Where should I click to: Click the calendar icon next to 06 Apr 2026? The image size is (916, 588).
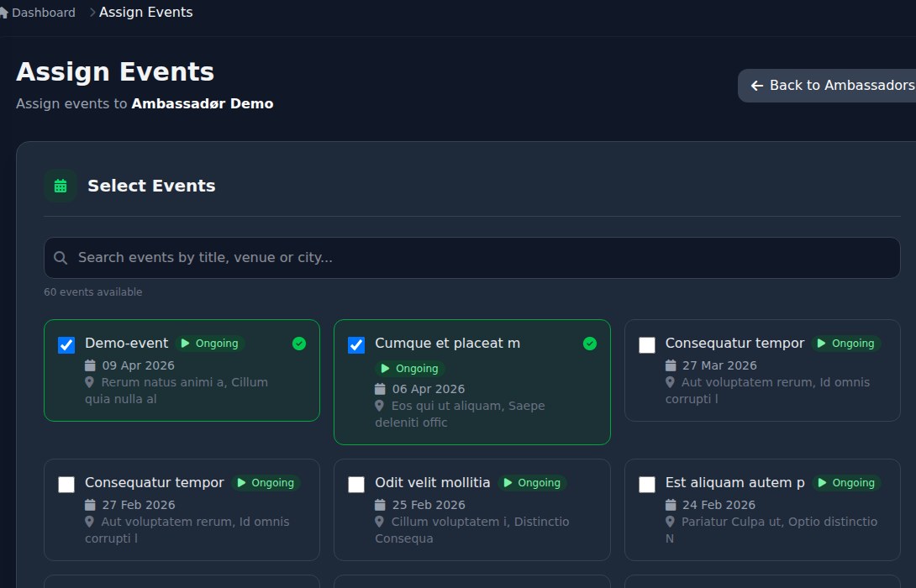[x=380, y=389]
